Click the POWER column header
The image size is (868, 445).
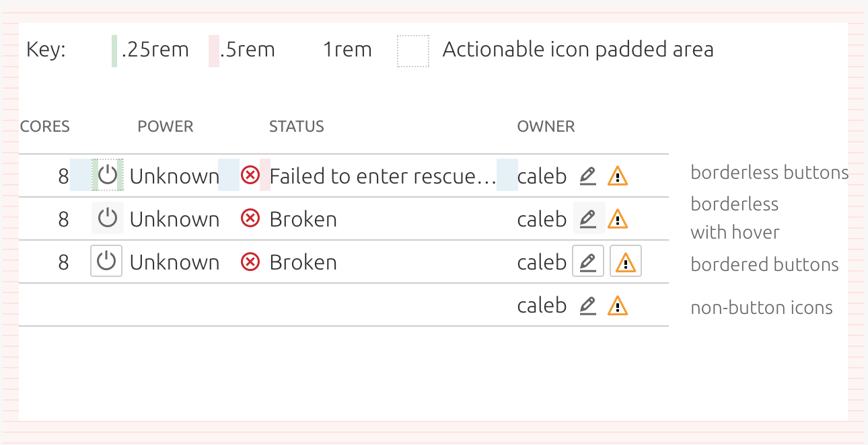[166, 126]
